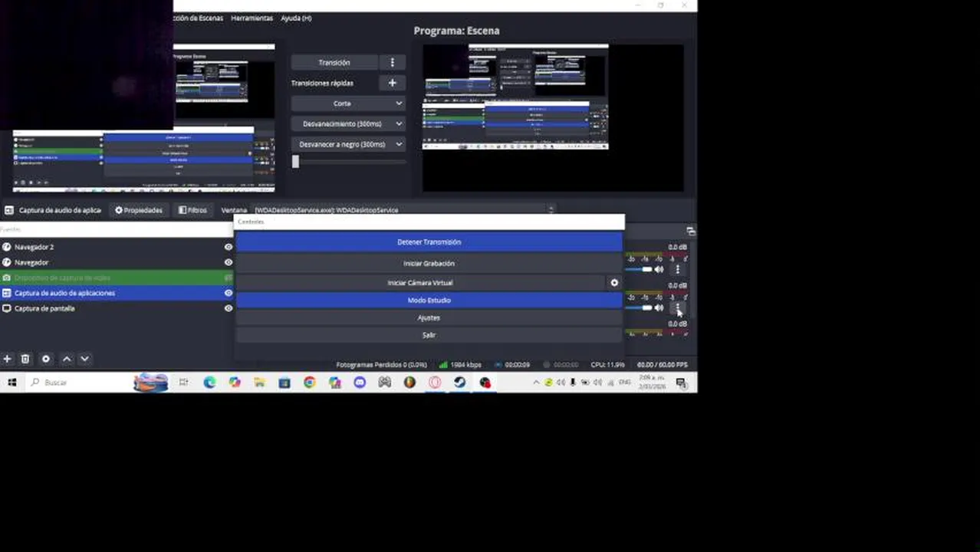Viewport: 980px width, 552px height.
Task: Expand the Corte quick transition dropdown
Action: (x=347, y=103)
